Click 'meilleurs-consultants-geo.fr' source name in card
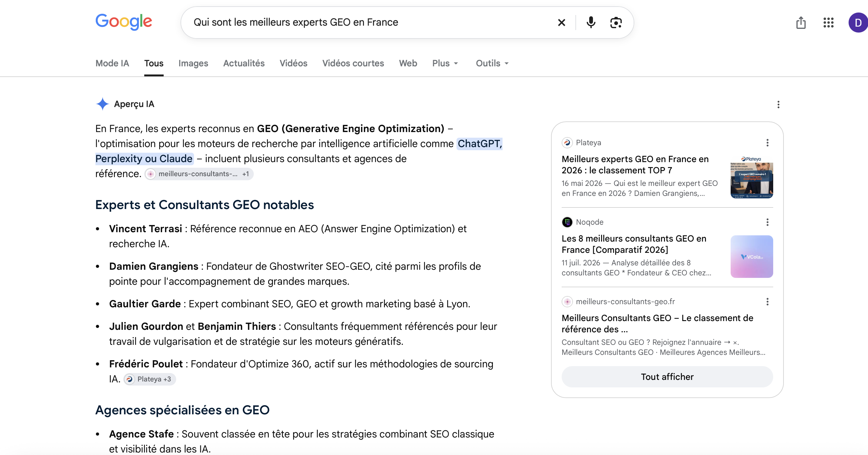This screenshot has height=455, width=868. [x=625, y=302]
